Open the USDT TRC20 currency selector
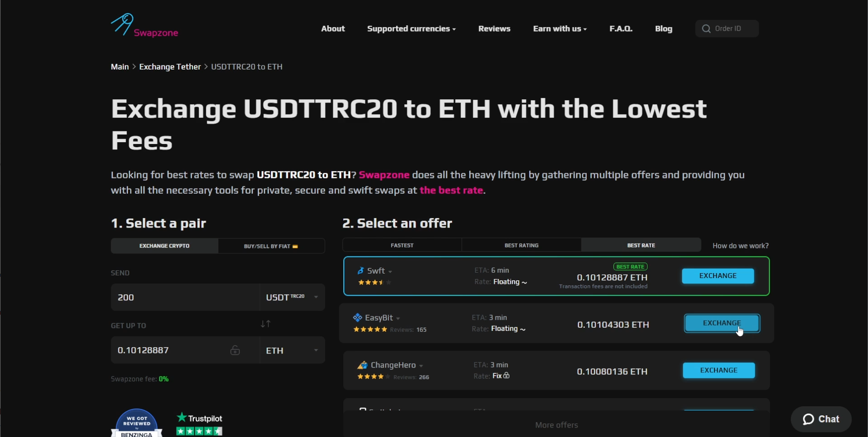This screenshot has height=437, width=868. [x=291, y=297]
